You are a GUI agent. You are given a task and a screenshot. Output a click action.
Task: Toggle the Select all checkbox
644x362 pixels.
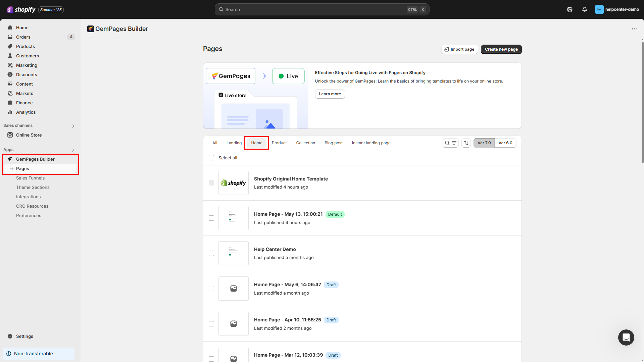point(211,158)
